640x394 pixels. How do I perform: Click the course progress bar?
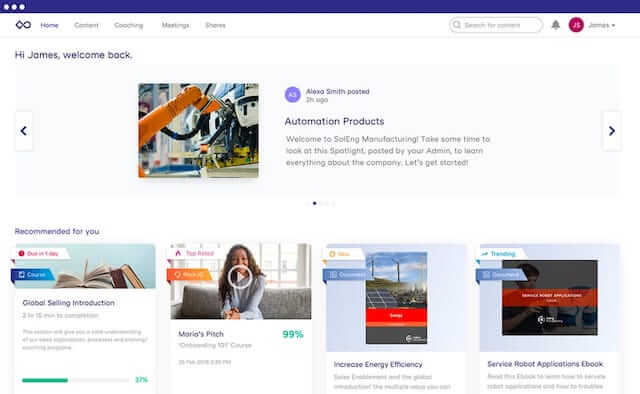pyautogui.click(x=76, y=380)
